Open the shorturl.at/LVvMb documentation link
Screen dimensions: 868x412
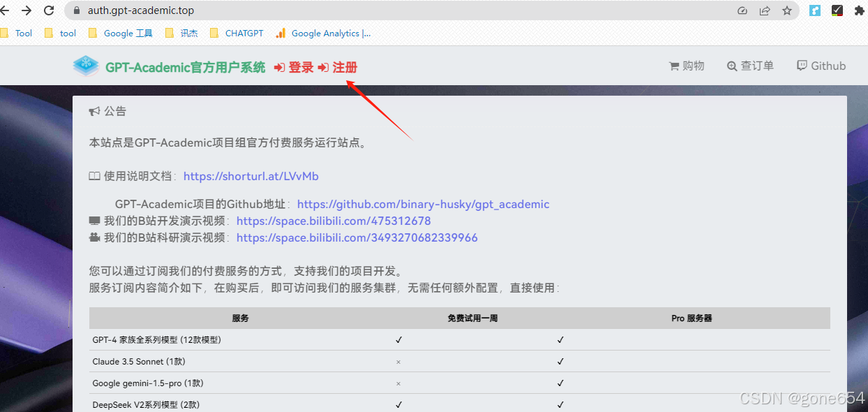[x=251, y=176]
